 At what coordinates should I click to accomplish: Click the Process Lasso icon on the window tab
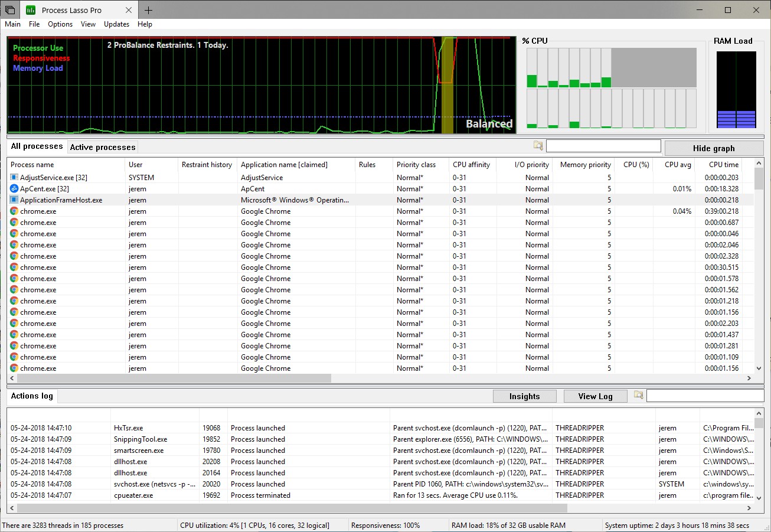pyautogui.click(x=30, y=9)
